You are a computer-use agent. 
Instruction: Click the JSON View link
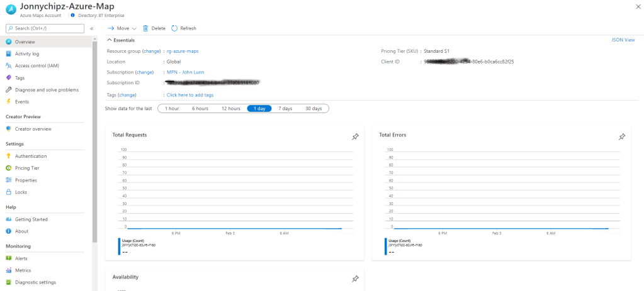pyautogui.click(x=623, y=40)
